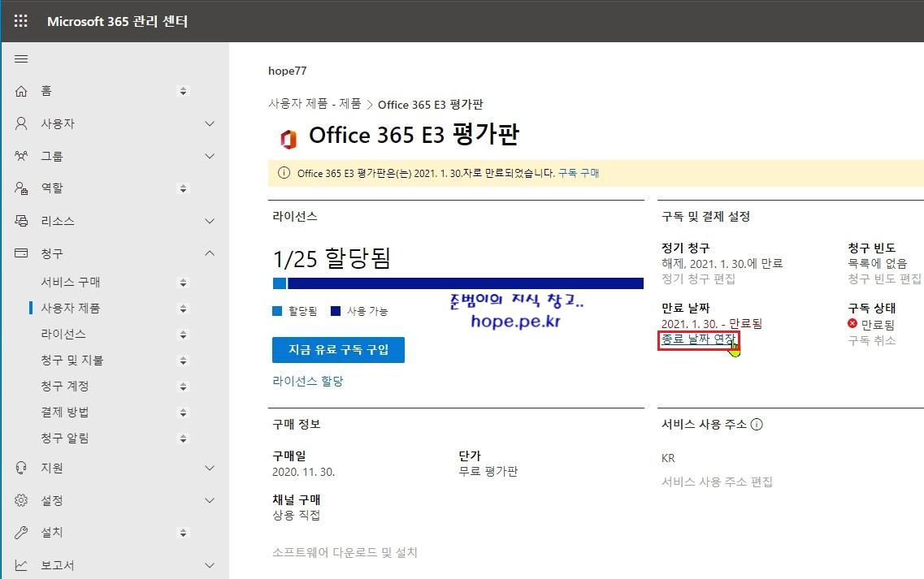Click pin arrows icon beside 서비스 구매

point(184,283)
